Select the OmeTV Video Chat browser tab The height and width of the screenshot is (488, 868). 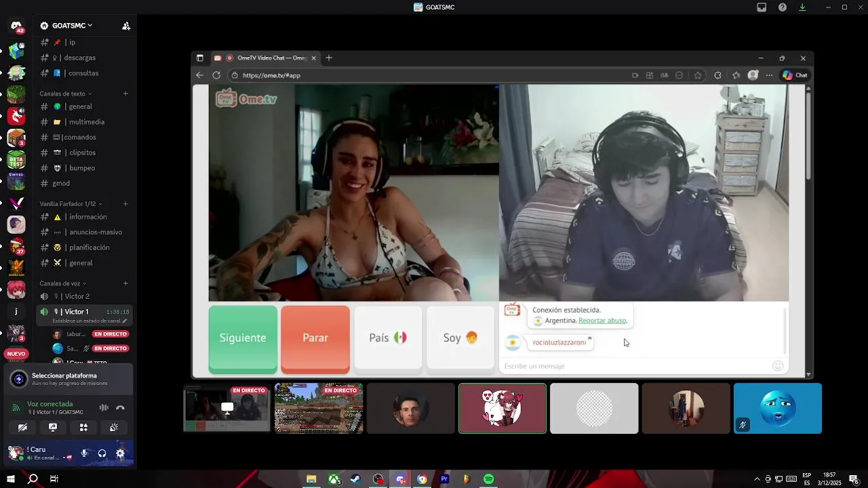coord(265,58)
